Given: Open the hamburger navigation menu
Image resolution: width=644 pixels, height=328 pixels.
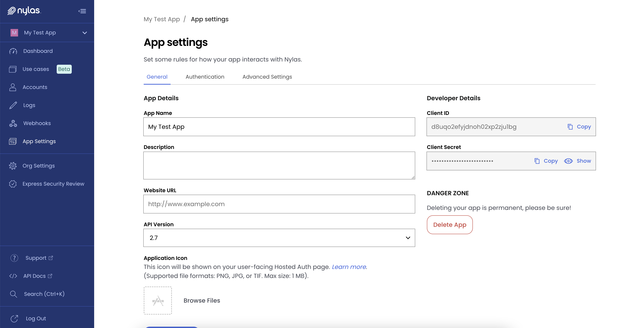Looking at the screenshot, I should [82, 11].
